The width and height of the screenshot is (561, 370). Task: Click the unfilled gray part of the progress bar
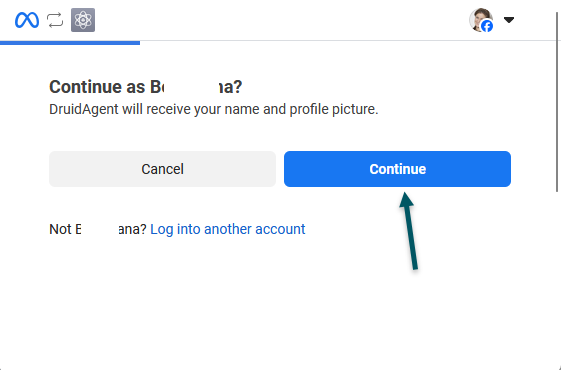tap(347, 41)
